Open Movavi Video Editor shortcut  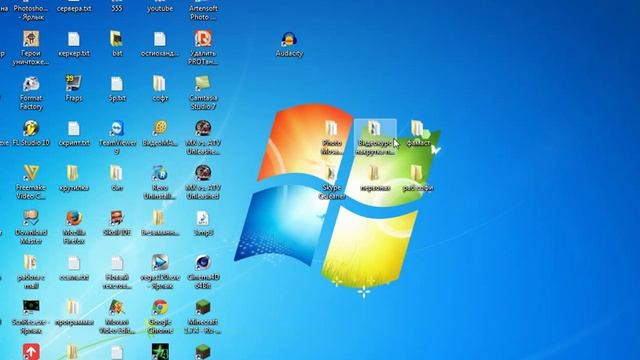tap(117, 307)
